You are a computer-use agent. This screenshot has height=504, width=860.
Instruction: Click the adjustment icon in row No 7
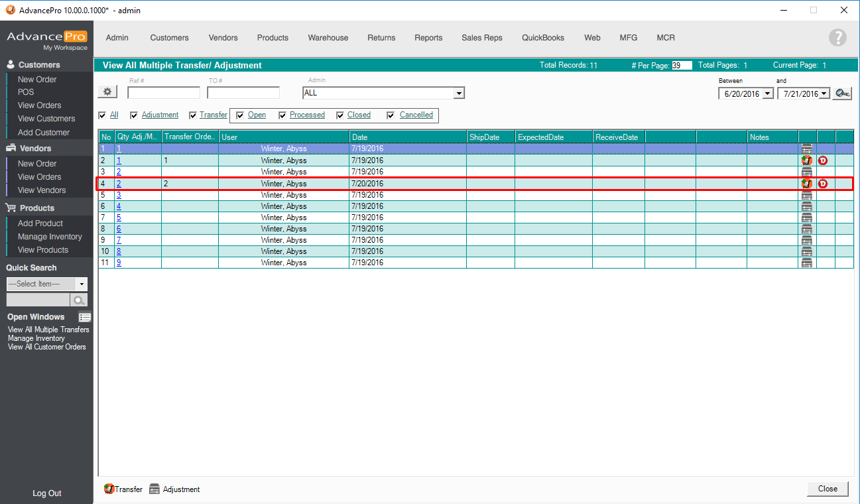[807, 218]
